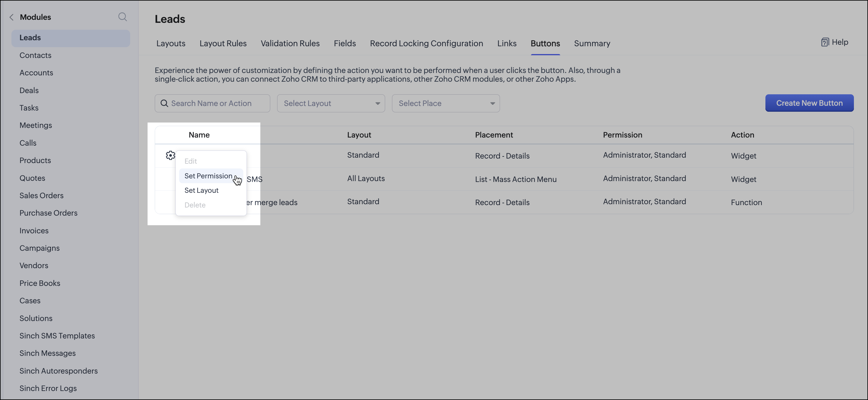Image resolution: width=868 pixels, height=400 pixels.
Task: Open the Accounts module
Action: (x=36, y=73)
